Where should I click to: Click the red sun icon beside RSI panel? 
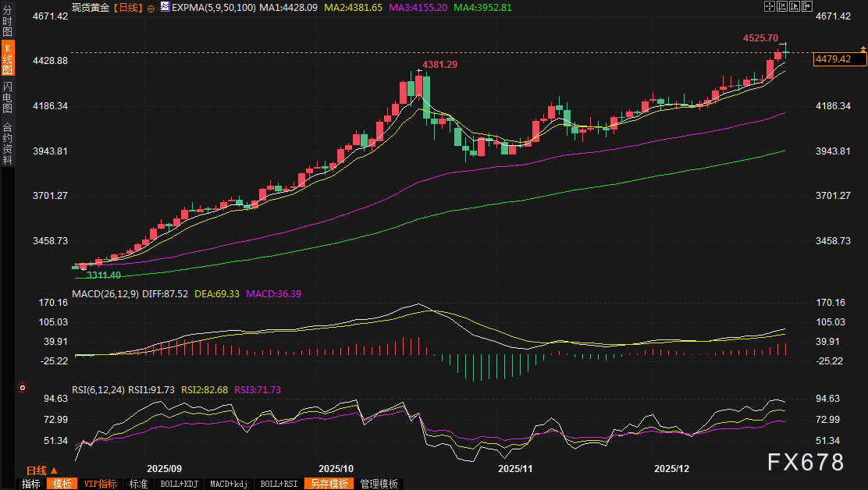[x=23, y=387]
